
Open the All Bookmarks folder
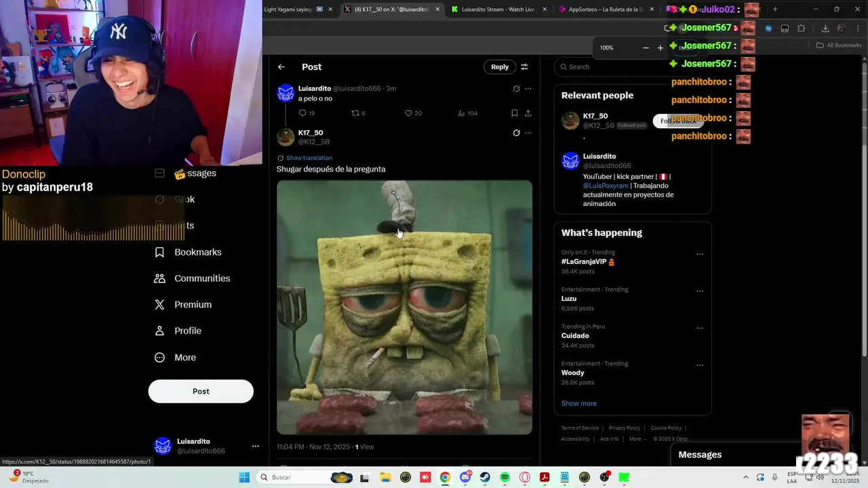pos(839,45)
